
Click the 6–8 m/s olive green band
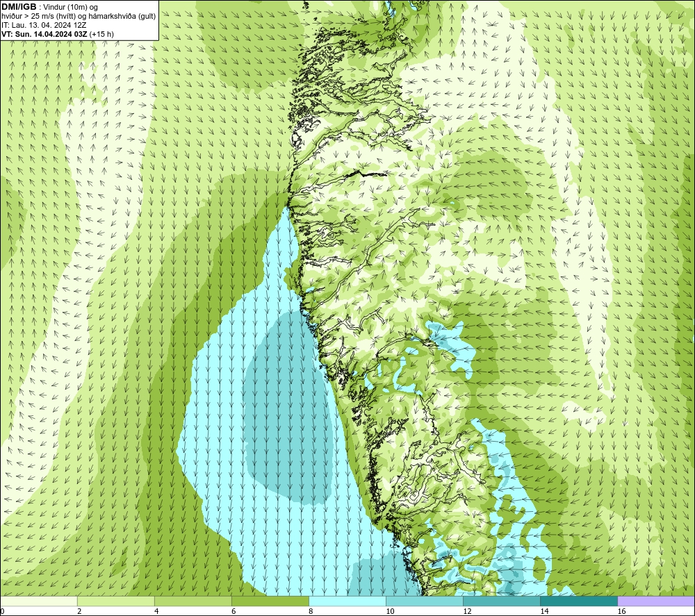coord(270,601)
